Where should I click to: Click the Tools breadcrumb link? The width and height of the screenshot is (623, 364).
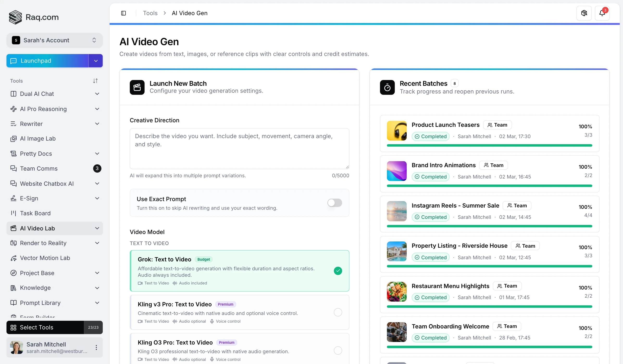(150, 13)
